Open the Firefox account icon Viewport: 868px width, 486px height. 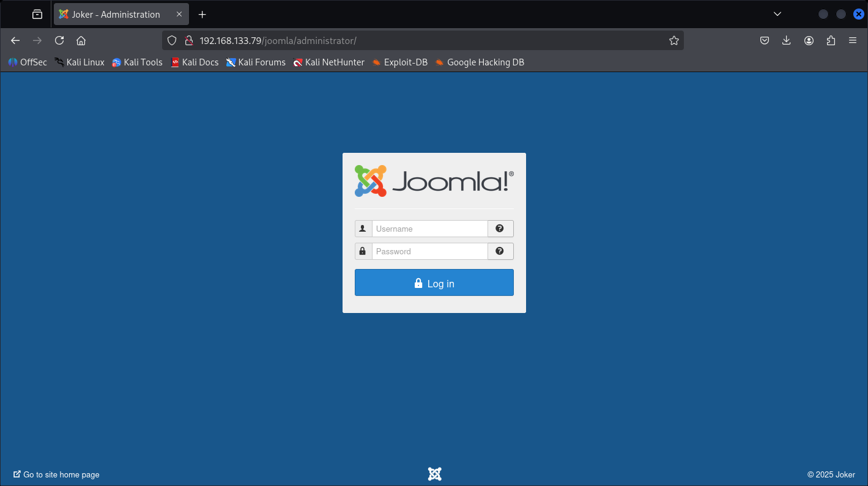pos(809,40)
